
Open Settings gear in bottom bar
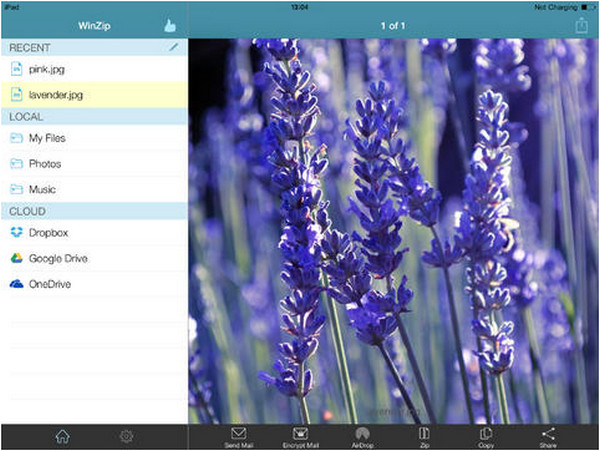click(x=126, y=436)
